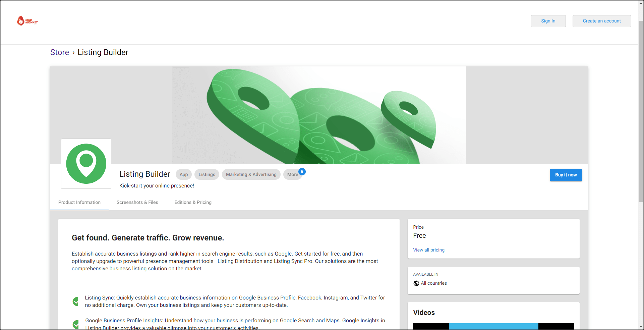Image resolution: width=644 pixels, height=330 pixels.
Task: Select the App category chip
Action: (184, 174)
